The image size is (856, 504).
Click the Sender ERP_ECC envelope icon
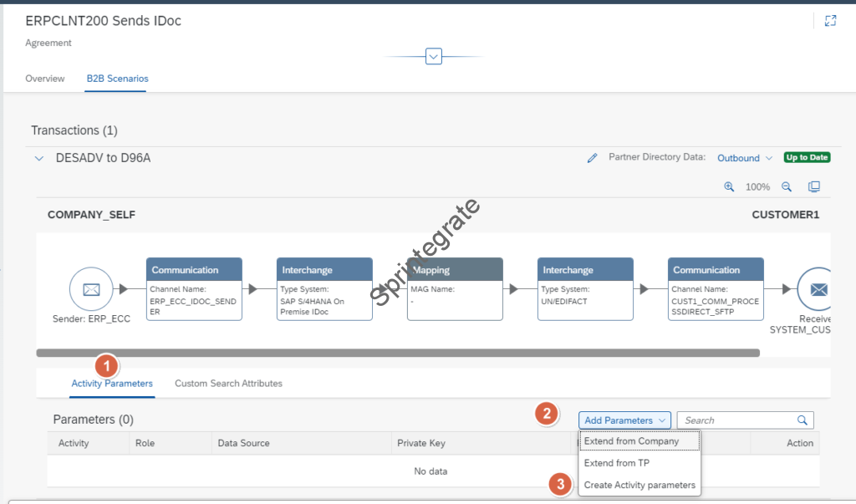pyautogui.click(x=90, y=289)
